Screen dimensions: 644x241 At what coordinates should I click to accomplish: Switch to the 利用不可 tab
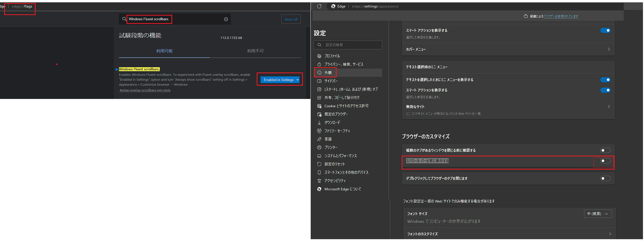(x=255, y=51)
